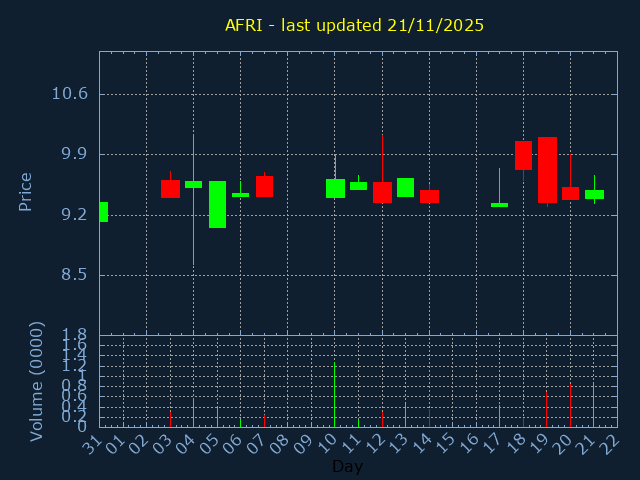
Task: Click the red candlestick on day 18
Action: [x=523, y=155]
